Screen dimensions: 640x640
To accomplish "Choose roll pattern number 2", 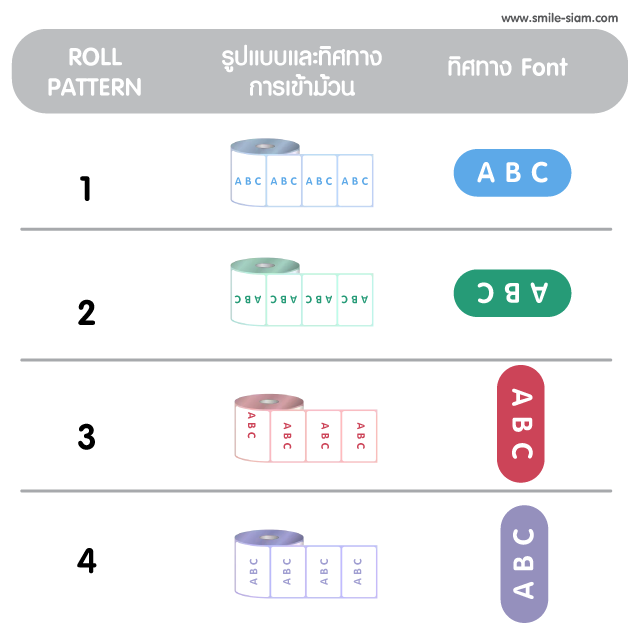I will (x=86, y=313).
